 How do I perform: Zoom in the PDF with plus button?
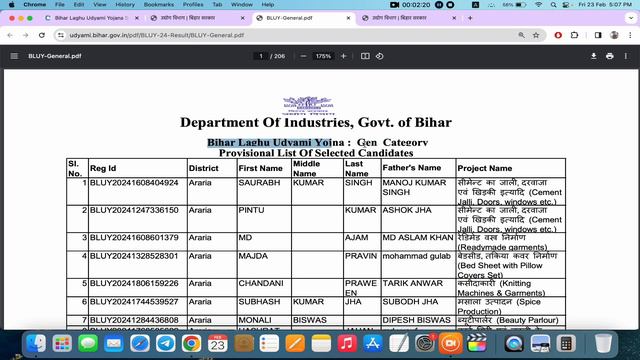tap(344, 56)
